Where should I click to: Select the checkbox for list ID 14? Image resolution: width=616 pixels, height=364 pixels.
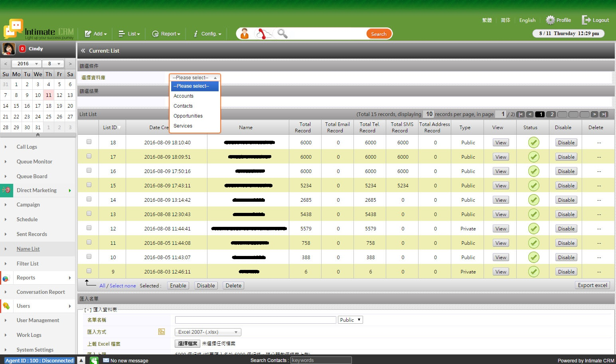click(89, 199)
